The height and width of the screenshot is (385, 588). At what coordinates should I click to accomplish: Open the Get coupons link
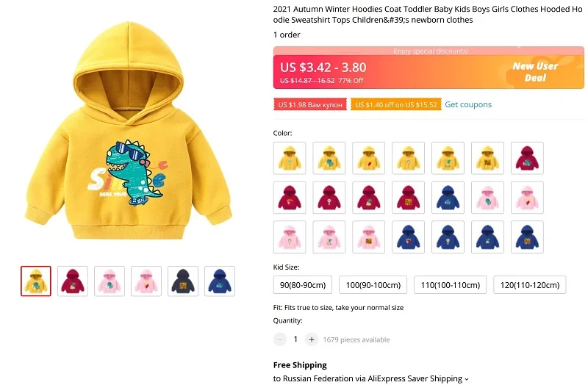click(x=468, y=104)
